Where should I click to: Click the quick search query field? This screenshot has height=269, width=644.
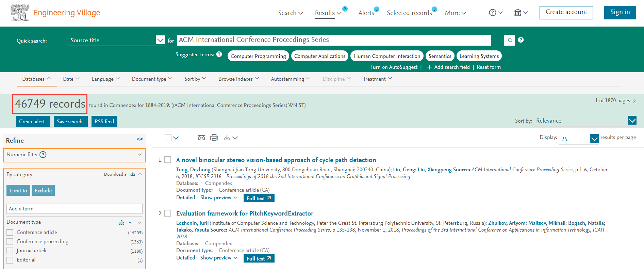(334, 40)
